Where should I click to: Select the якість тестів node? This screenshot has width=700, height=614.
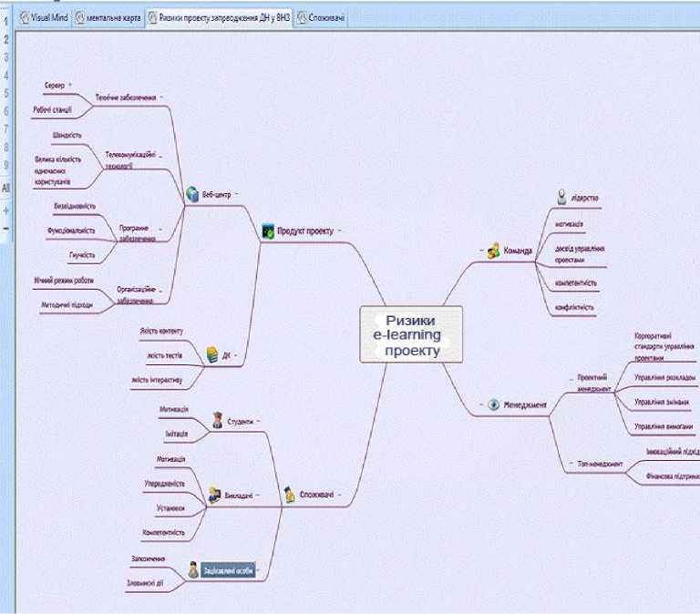[164, 355]
